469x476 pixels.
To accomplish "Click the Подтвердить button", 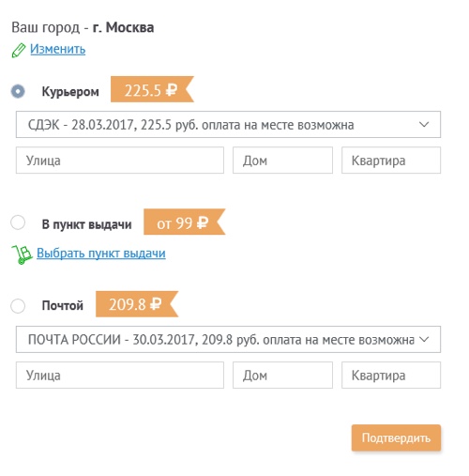I will coord(396,438).
